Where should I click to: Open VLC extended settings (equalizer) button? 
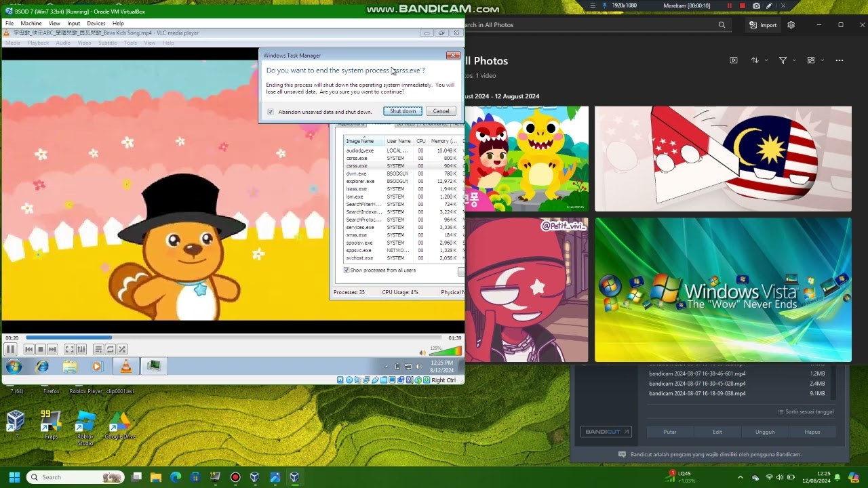(81, 349)
